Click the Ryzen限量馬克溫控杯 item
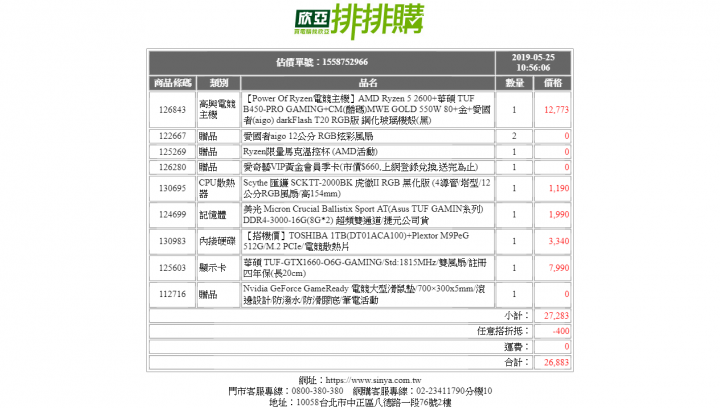The width and height of the screenshot is (720, 408). [310, 152]
